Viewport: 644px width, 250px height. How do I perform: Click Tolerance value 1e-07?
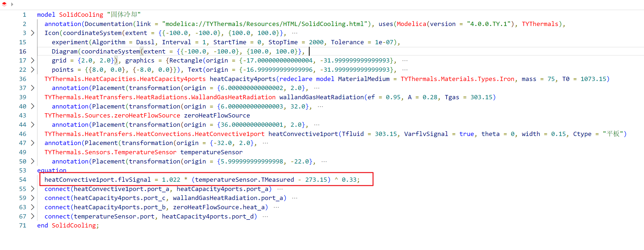click(x=384, y=42)
